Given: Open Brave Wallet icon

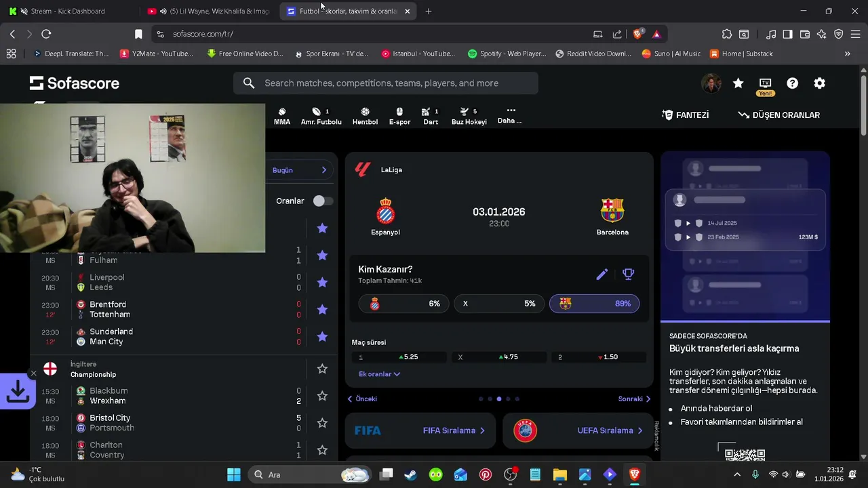Looking at the screenshot, I should click(x=805, y=34).
